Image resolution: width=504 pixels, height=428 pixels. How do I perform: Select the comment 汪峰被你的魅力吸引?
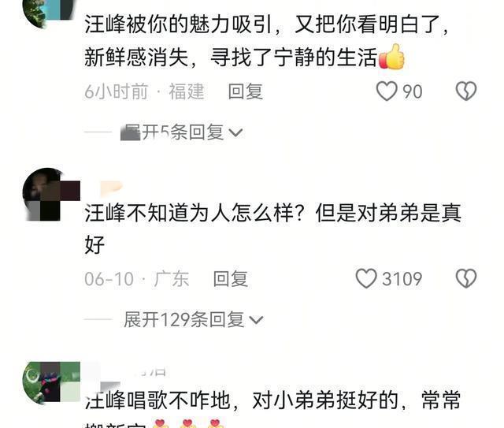pyautogui.click(x=266, y=41)
